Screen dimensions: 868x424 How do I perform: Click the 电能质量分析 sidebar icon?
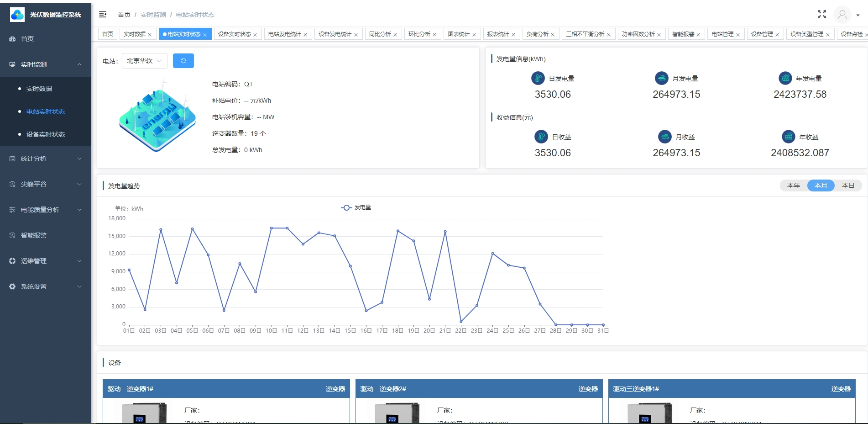pyautogui.click(x=12, y=210)
